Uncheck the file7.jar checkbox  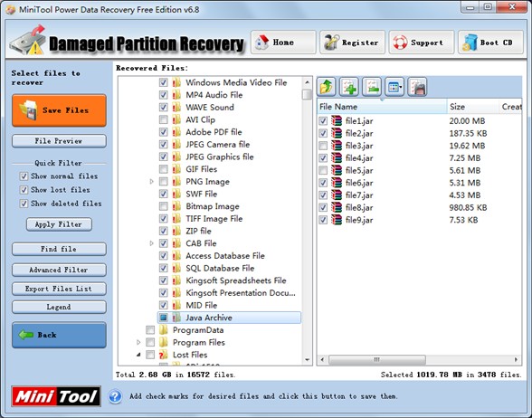323,195
